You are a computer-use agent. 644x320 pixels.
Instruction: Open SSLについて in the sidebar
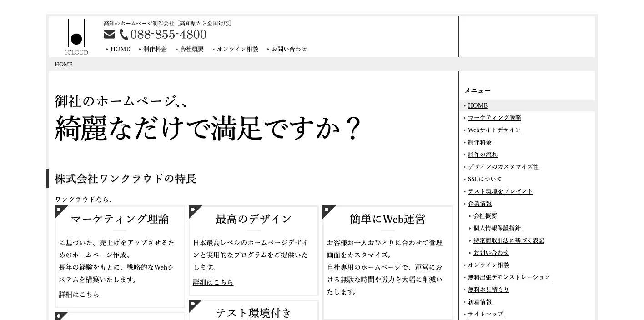485,179
